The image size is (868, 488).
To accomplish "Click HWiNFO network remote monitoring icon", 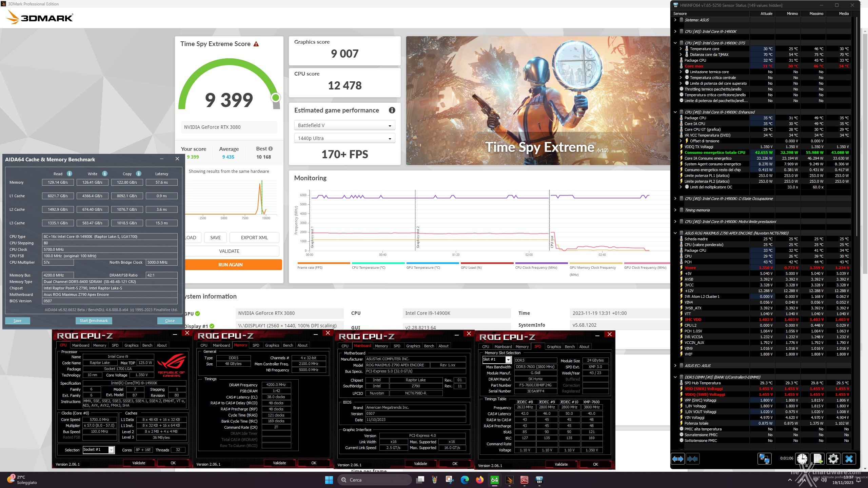I will tap(764, 459).
